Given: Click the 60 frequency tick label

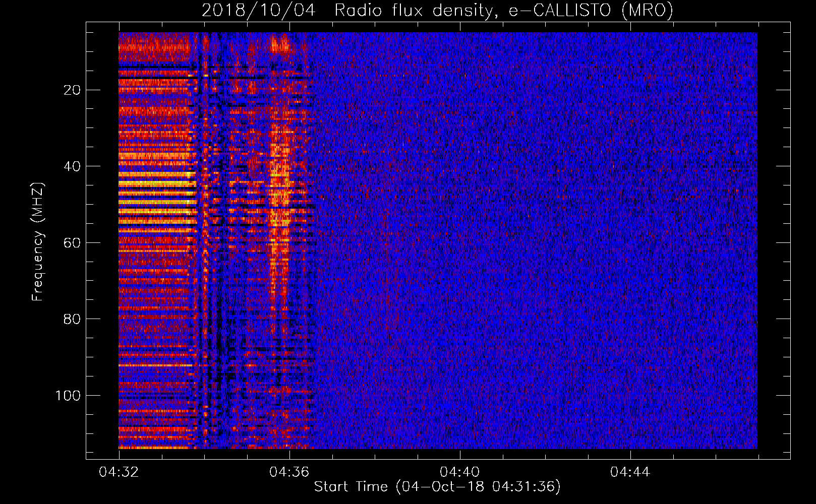Looking at the screenshot, I should [x=72, y=243].
